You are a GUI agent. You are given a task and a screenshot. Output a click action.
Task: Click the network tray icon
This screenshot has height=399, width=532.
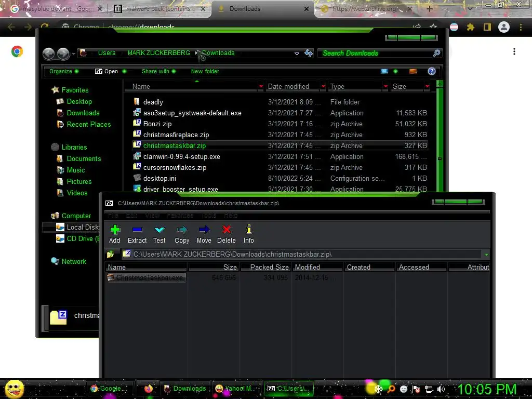[x=429, y=390]
